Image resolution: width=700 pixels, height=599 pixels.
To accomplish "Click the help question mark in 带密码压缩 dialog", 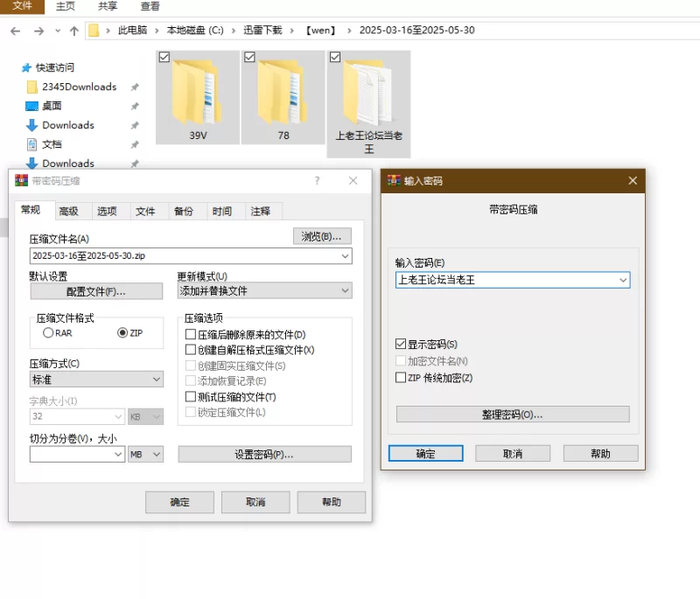I will 317,181.
